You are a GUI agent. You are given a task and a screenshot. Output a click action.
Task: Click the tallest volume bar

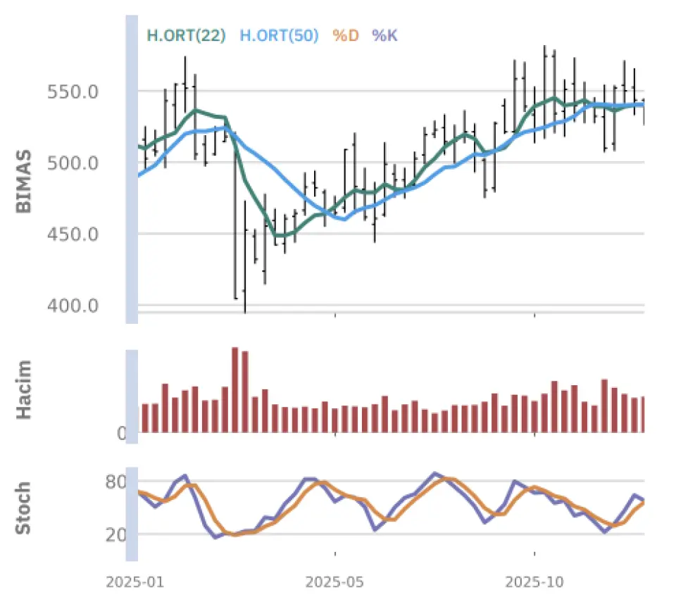pyautogui.click(x=235, y=389)
